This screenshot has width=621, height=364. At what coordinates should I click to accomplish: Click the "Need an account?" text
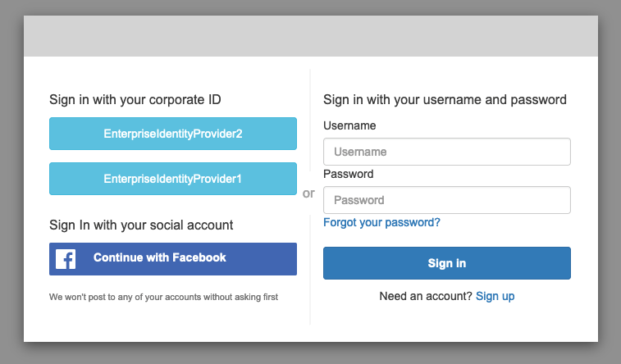tap(426, 296)
